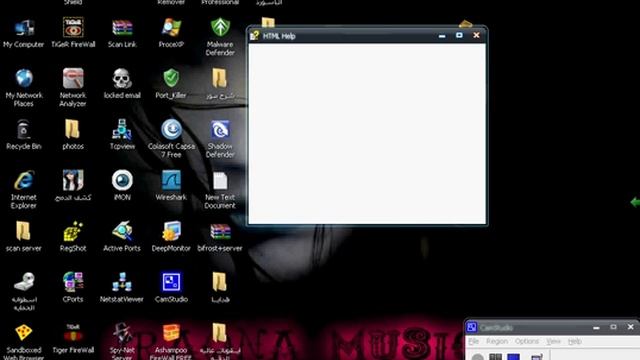
Task: Select the Spy-Net Server icon
Action: (x=122, y=333)
